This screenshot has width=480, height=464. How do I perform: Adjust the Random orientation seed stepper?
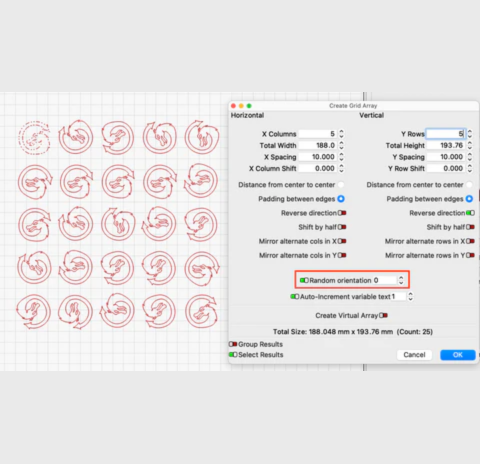click(x=401, y=280)
